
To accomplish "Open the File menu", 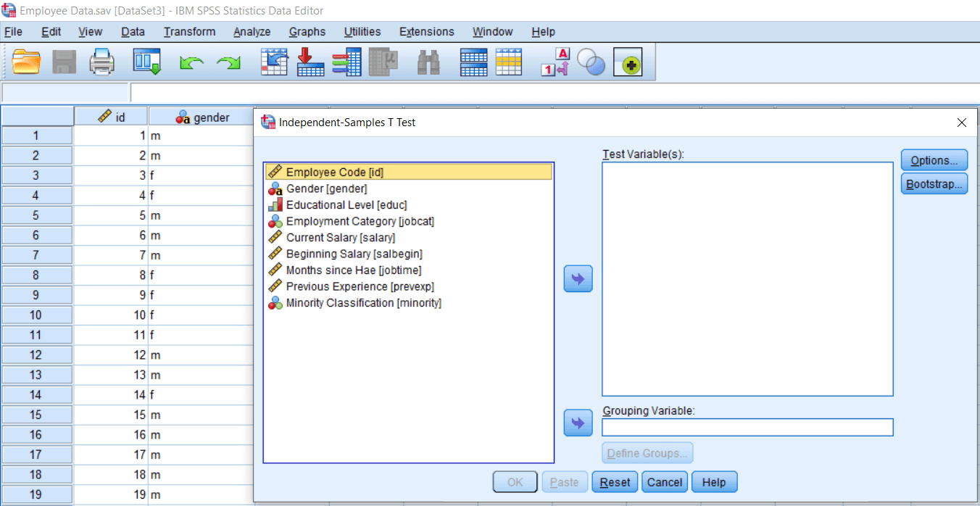I will click(x=13, y=32).
